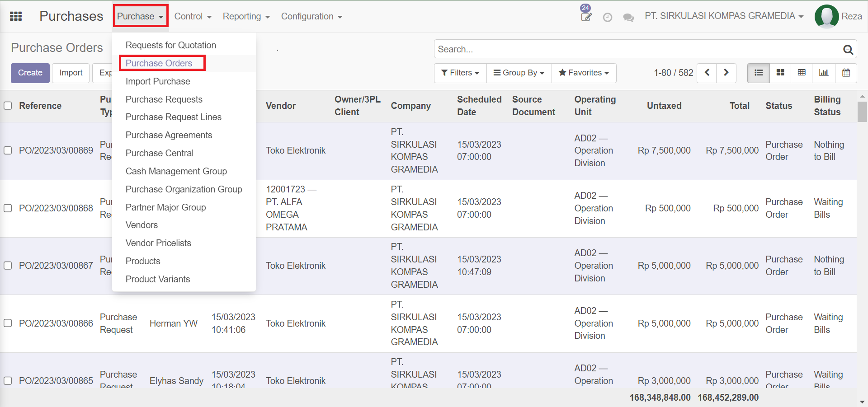868x407 pixels.
Task: Check the box for PO/2023/03/00867
Action: (8, 266)
